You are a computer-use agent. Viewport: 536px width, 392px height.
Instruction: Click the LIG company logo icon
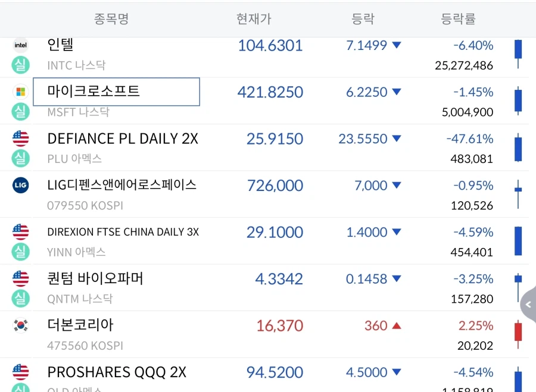(x=20, y=185)
